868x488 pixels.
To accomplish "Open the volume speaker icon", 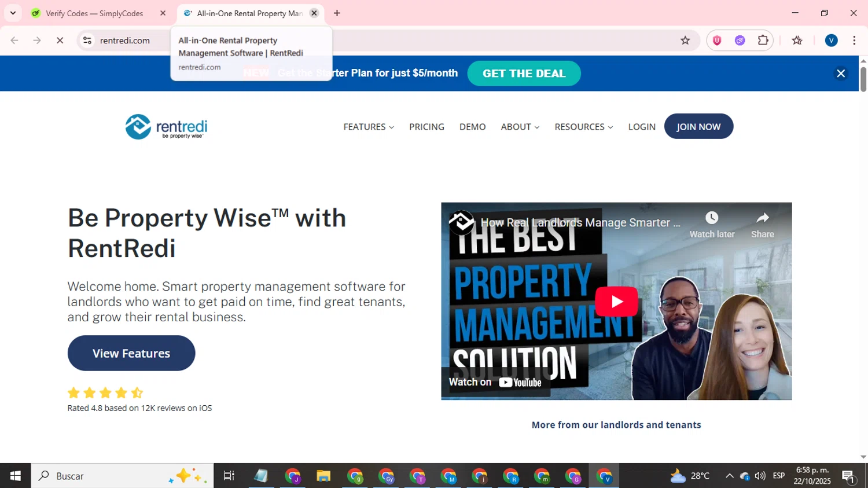I will 760,476.
